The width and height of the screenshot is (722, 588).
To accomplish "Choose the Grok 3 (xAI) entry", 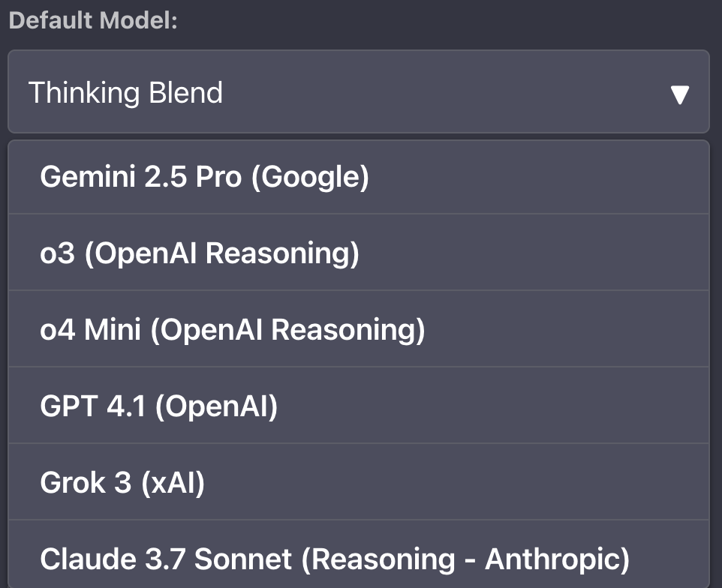I will point(358,483).
